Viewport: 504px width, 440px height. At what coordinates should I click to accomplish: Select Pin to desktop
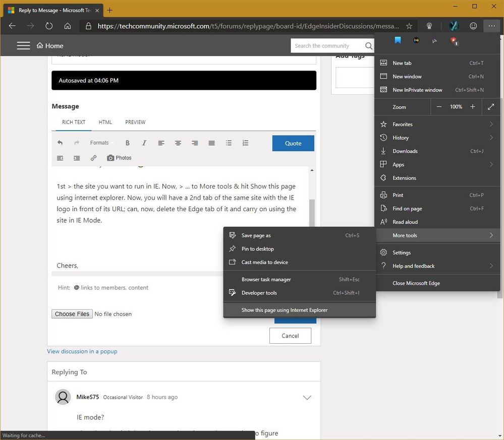[x=300, y=249]
